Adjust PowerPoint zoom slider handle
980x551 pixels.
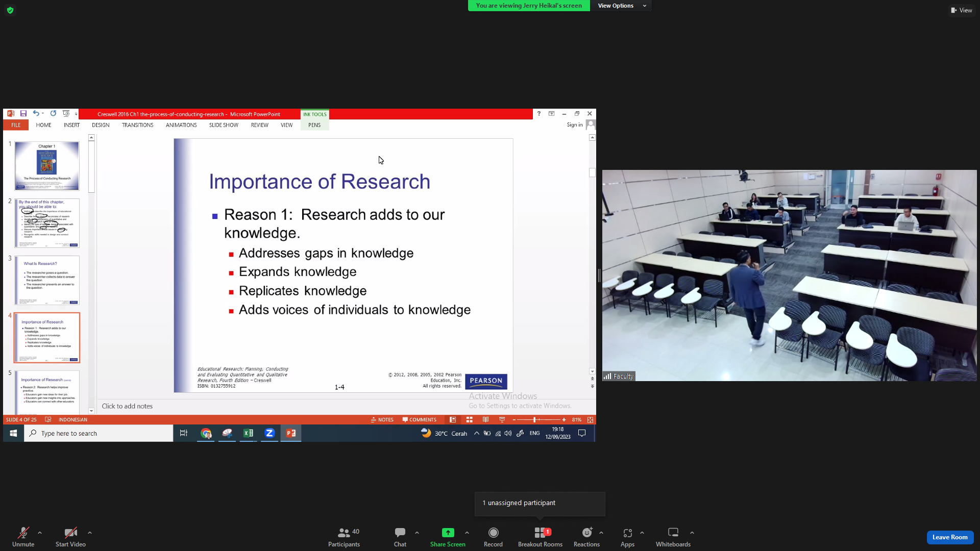534,420
